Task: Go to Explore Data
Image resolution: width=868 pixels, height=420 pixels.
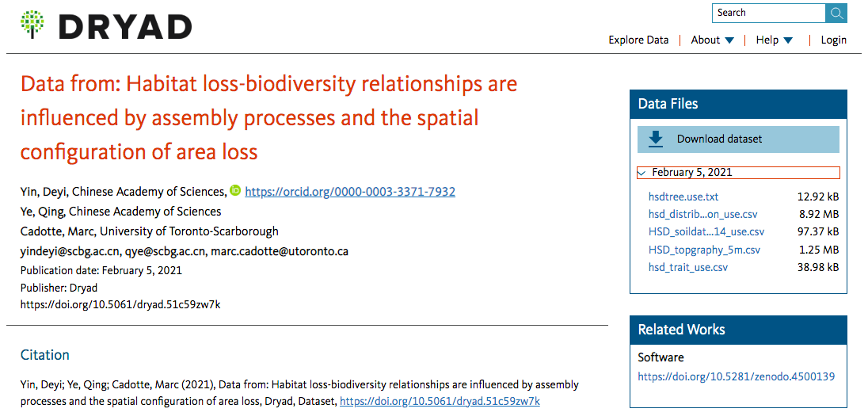Action: click(x=638, y=40)
